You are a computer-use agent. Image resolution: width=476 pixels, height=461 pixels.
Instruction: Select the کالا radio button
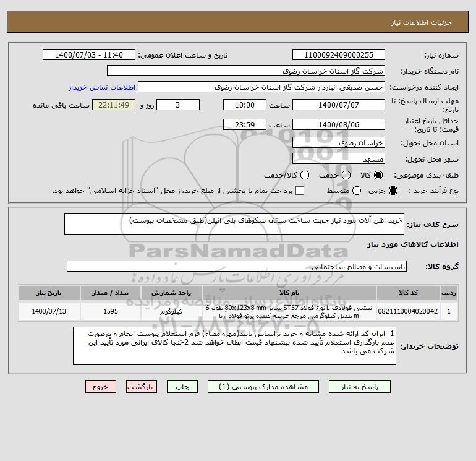click(x=378, y=175)
